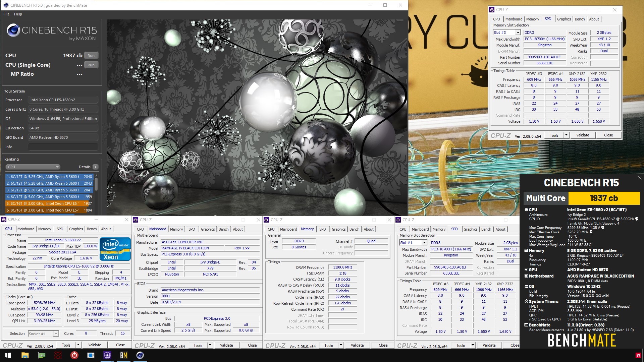The width and height of the screenshot is (644, 362).
Task: Click the Cinebench panel splitter handle
Action: [105, 133]
